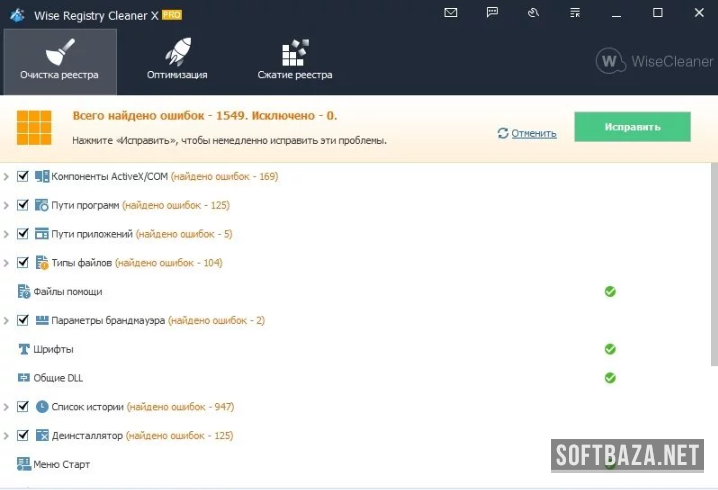This screenshot has width=718, height=490.
Task: Click the Шрифты fonts icon
Action: (x=25, y=349)
